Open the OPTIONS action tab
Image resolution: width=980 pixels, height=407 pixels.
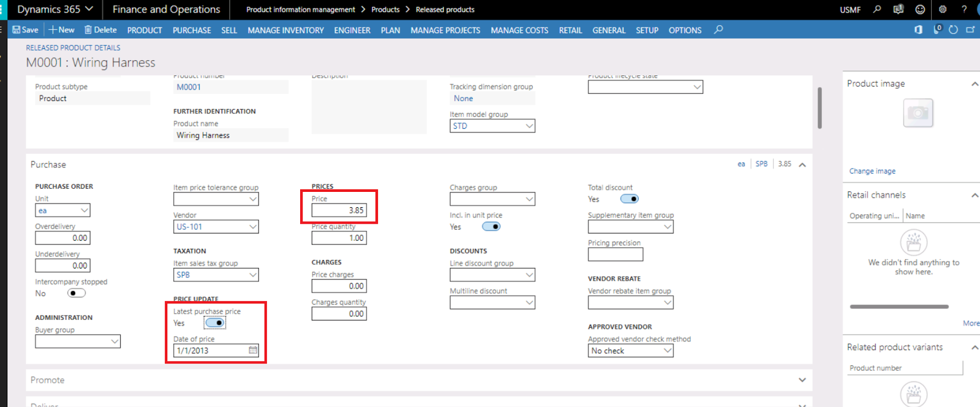point(685,30)
